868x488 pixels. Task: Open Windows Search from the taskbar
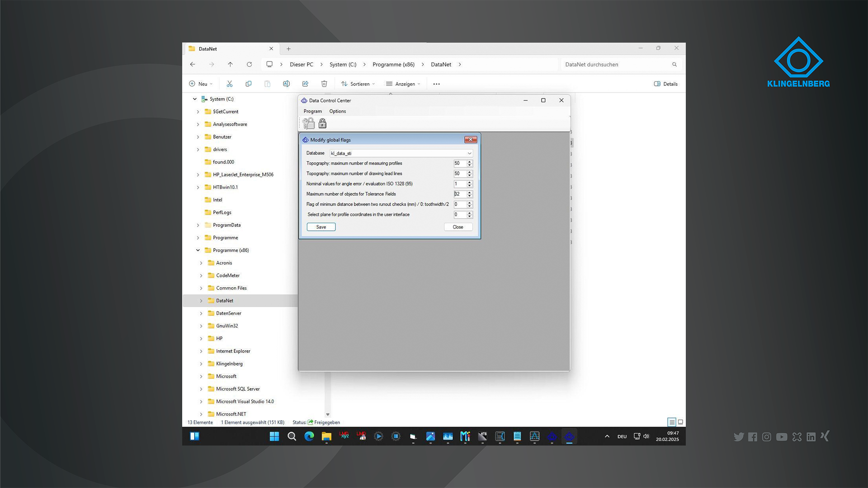292,436
